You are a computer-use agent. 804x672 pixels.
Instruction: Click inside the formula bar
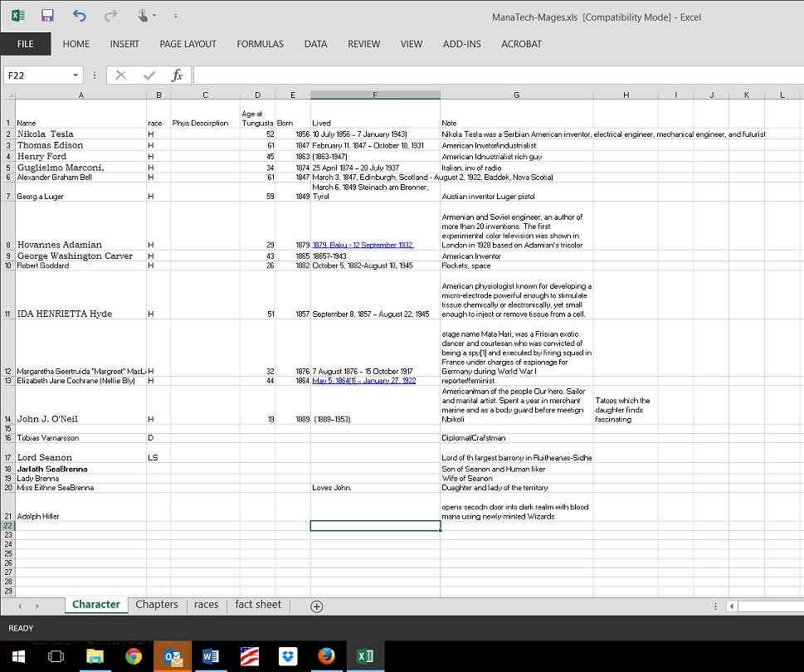pyautogui.click(x=499, y=75)
